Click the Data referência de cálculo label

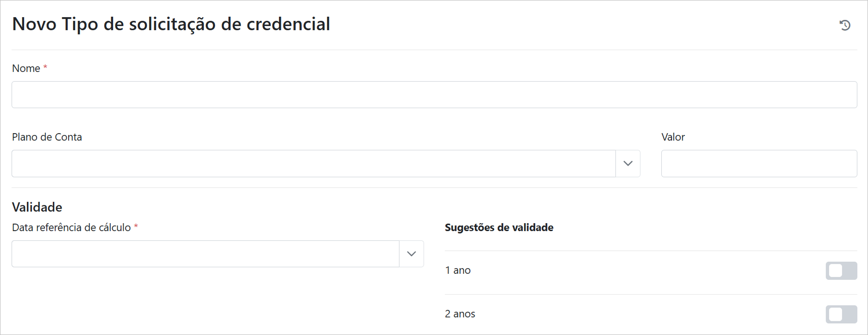(x=71, y=227)
